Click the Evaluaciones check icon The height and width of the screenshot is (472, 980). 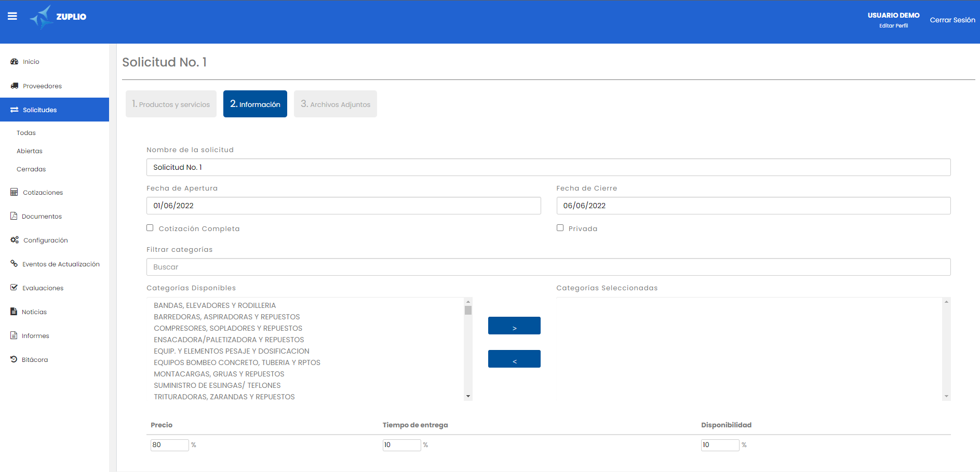tap(14, 287)
